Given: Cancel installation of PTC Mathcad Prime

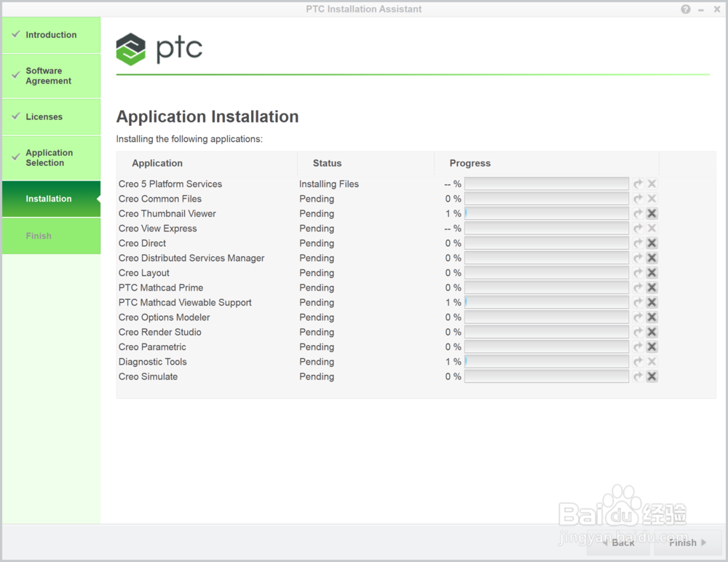Looking at the screenshot, I should click(x=652, y=288).
